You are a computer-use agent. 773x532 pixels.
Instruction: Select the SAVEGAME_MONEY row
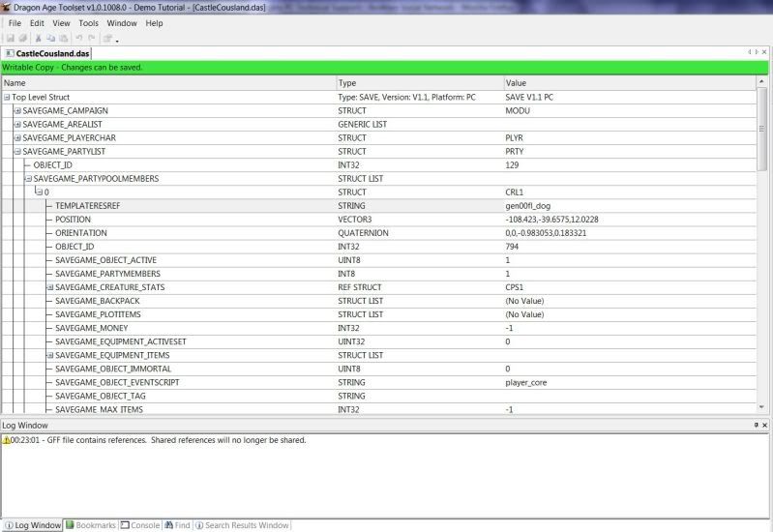point(378,328)
